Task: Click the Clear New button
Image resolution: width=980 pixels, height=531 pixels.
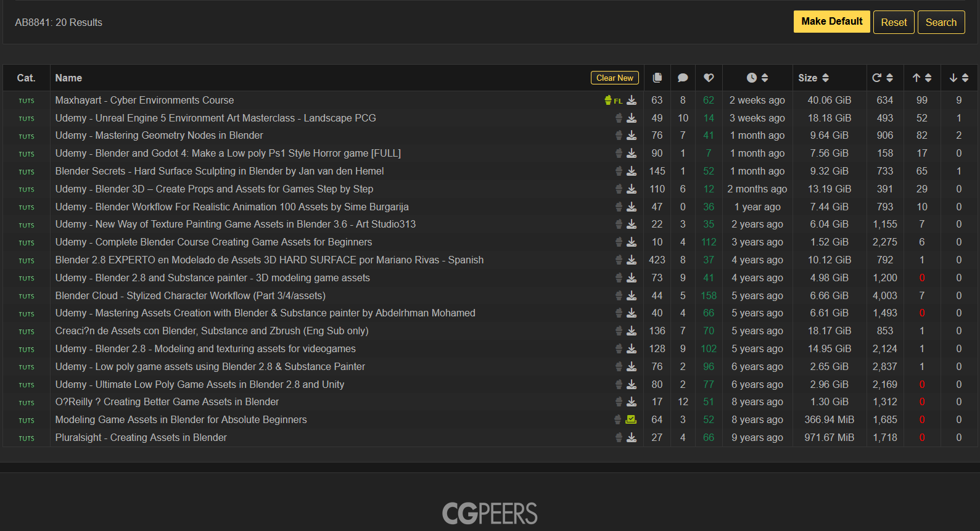Action: click(615, 78)
